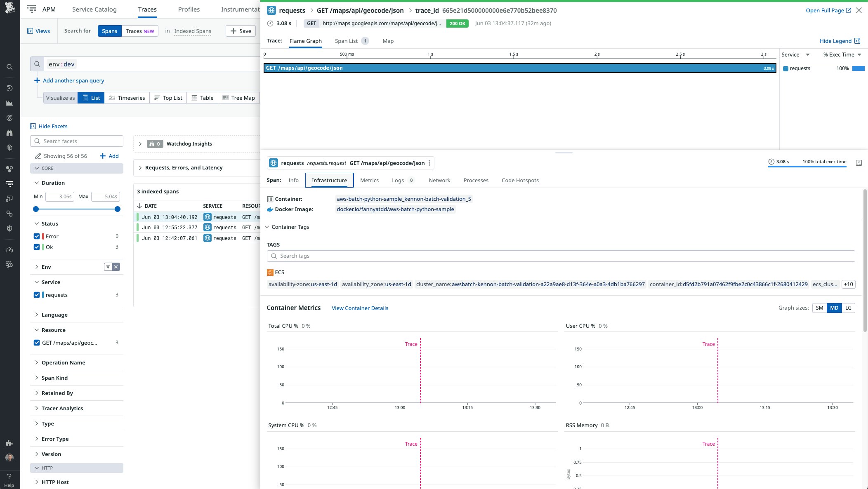The image size is (868, 489).
Task: Click the magnifier search icon beside env:dev query
Action: (37, 64)
